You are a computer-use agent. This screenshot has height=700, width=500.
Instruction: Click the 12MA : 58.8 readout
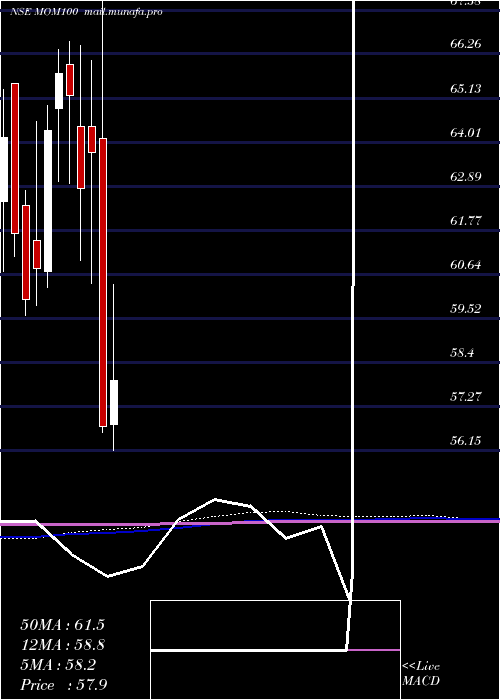click(62, 645)
